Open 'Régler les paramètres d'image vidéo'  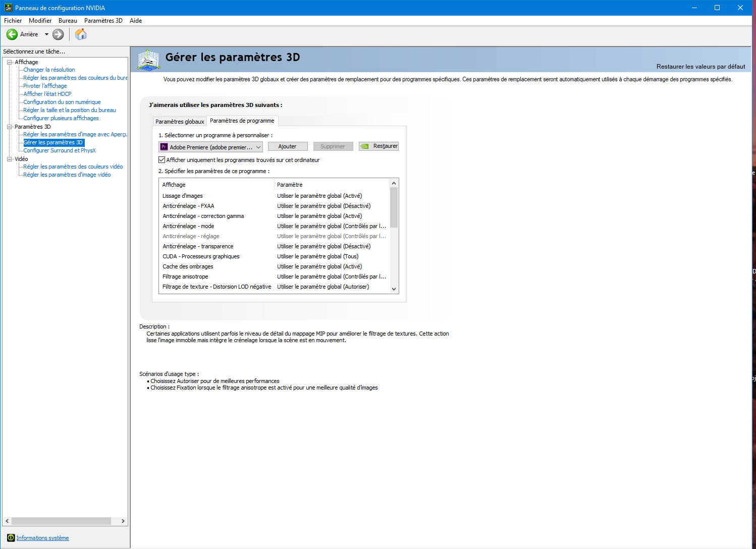pyautogui.click(x=67, y=175)
